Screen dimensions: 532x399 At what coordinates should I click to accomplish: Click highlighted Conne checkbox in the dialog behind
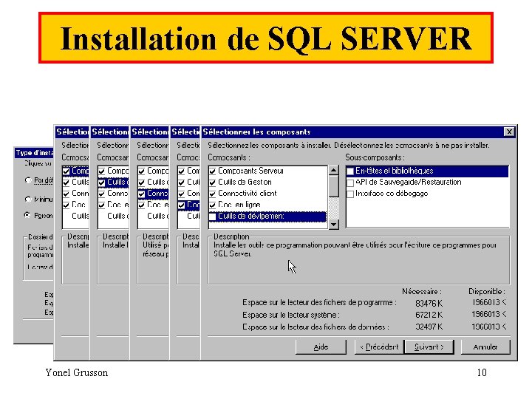141,194
